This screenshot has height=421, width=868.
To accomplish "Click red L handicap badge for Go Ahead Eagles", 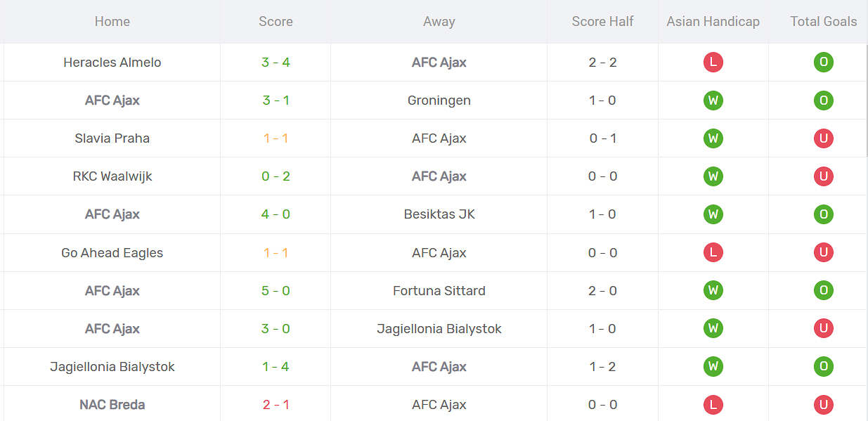I will pos(713,252).
